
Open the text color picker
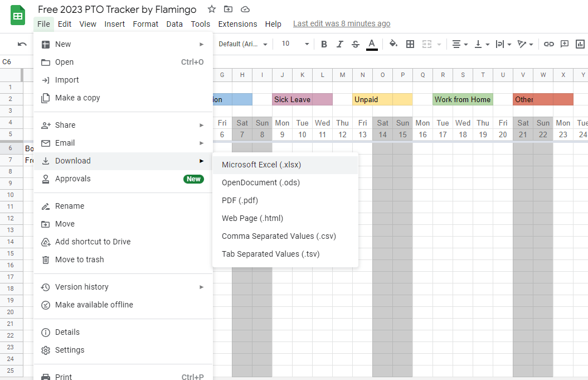(372, 44)
